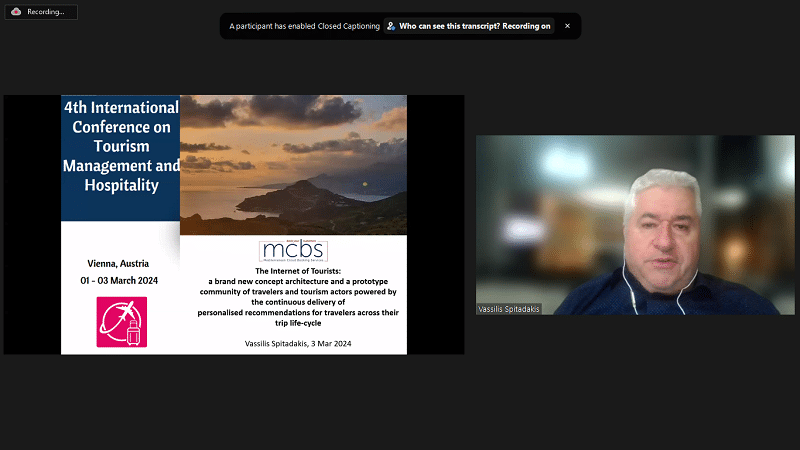800x450 pixels.
Task: Click the sunset coastline photo
Action: pos(293,165)
